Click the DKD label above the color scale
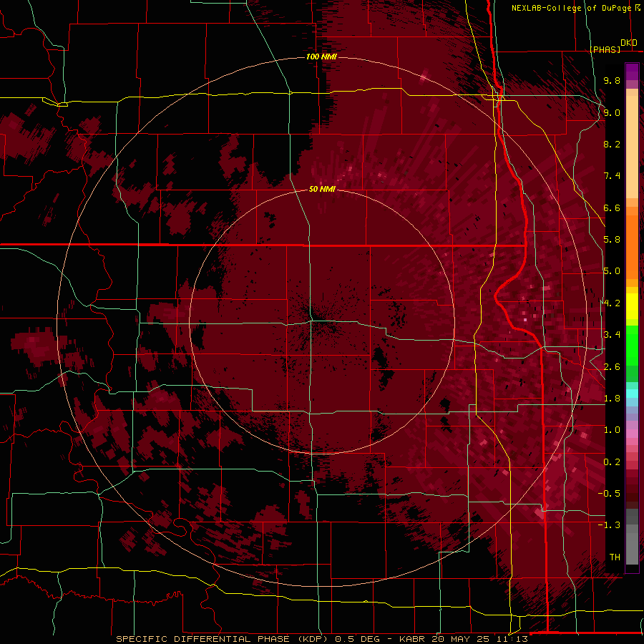The height and width of the screenshot is (644, 644). [629, 43]
